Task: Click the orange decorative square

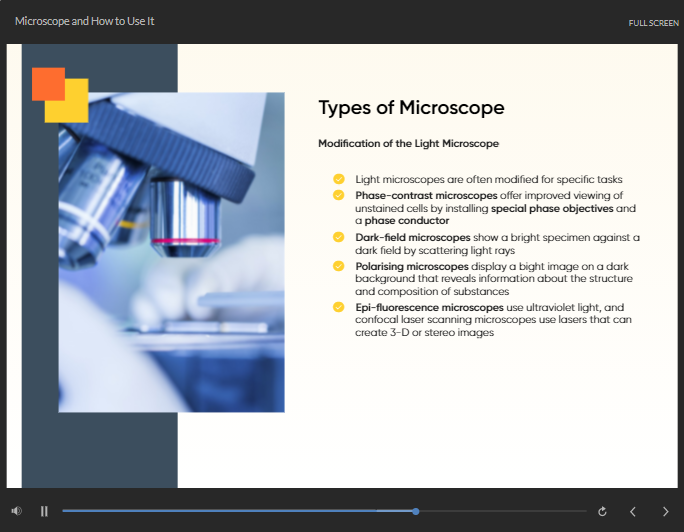Action: tap(48, 84)
